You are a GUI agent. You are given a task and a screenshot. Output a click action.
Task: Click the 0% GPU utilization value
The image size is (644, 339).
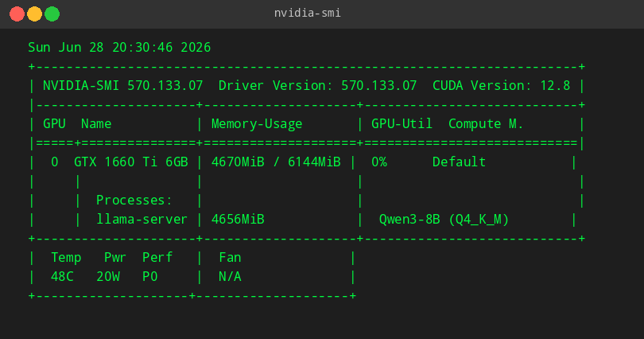click(x=378, y=162)
